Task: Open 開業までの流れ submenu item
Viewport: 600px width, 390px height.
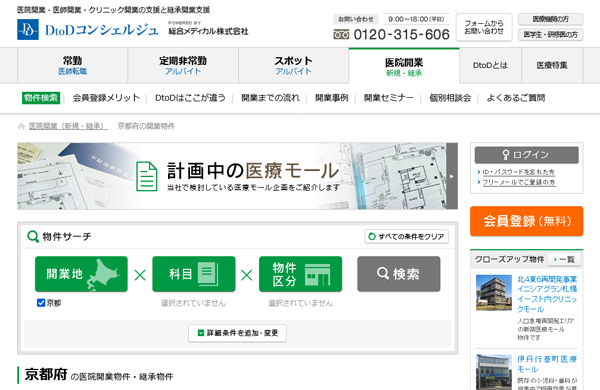Action: click(x=270, y=98)
